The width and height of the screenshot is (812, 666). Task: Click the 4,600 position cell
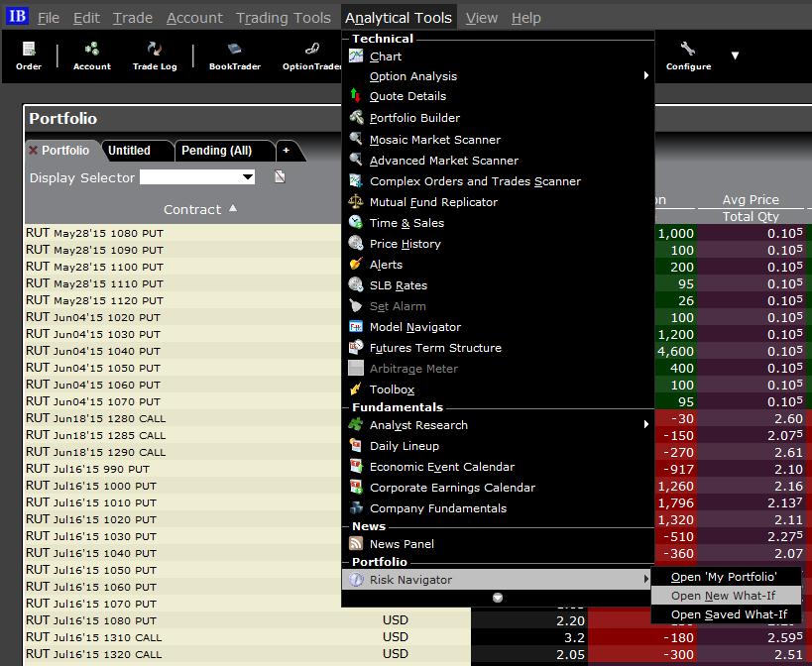[675, 351]
